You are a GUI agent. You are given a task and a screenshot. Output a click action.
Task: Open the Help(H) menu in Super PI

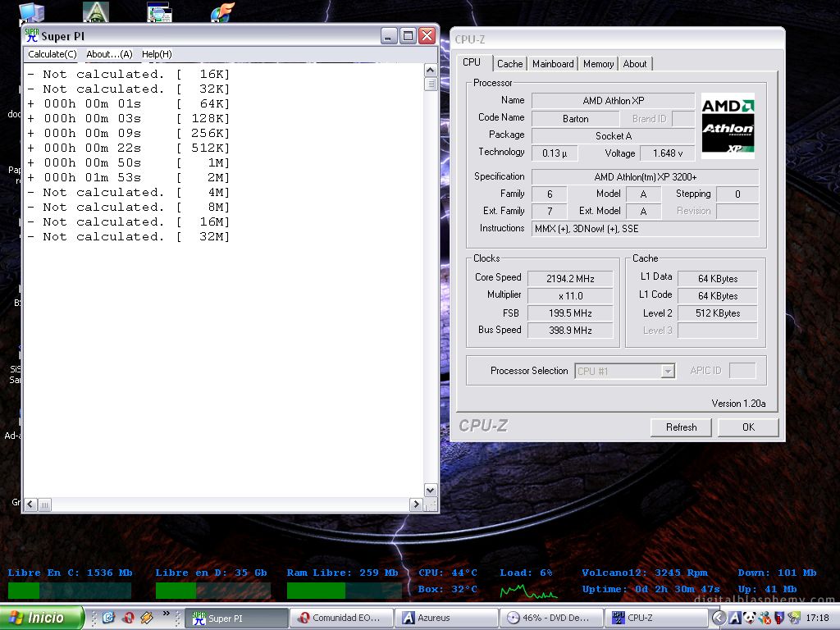(157, 54)
